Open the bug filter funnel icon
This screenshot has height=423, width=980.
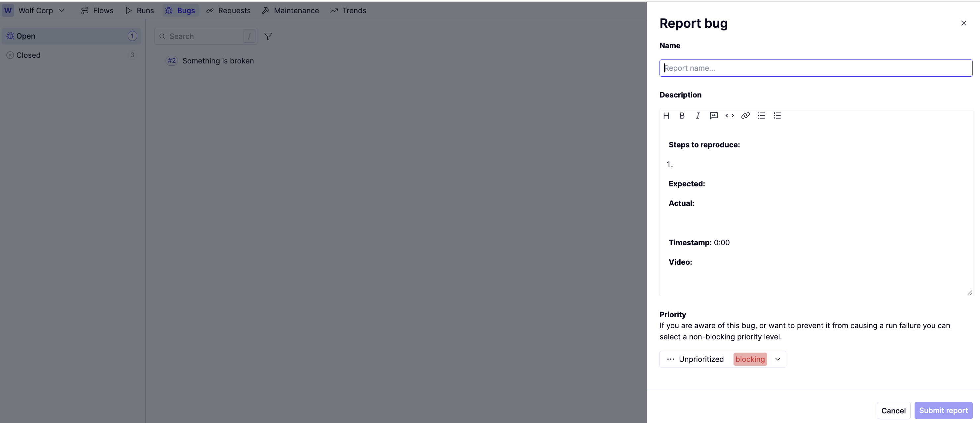point(268,37)
